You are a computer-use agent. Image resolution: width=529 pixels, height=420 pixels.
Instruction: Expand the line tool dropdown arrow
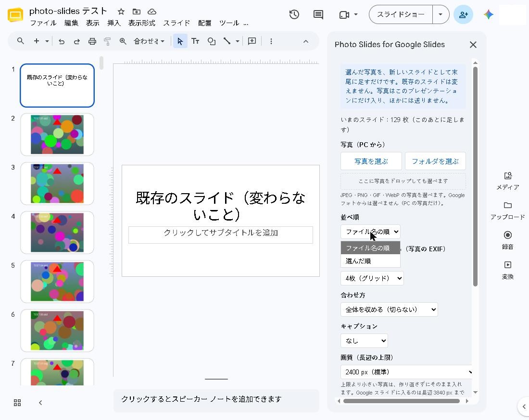click(x=238, y=41)
